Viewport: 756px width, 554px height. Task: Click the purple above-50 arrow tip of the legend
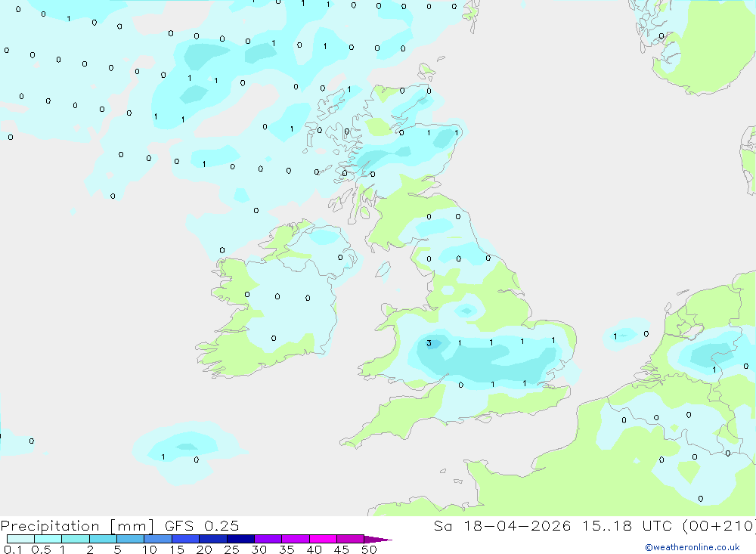(x=378, y=540)
